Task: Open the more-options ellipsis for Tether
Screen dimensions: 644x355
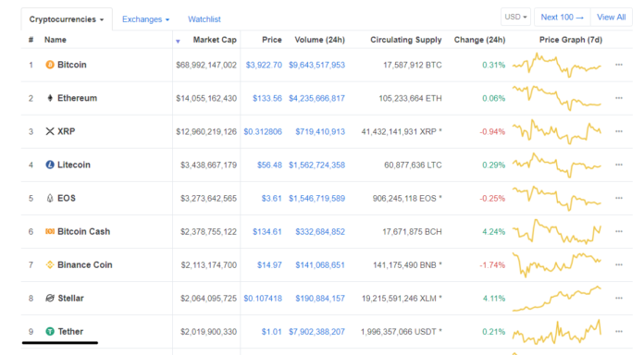Action: tap(619, 331)
